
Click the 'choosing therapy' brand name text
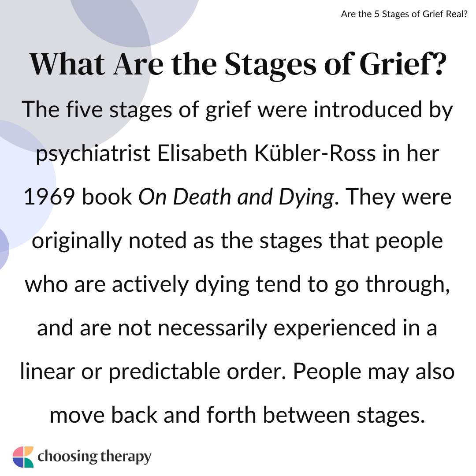[x=94, y=457]
